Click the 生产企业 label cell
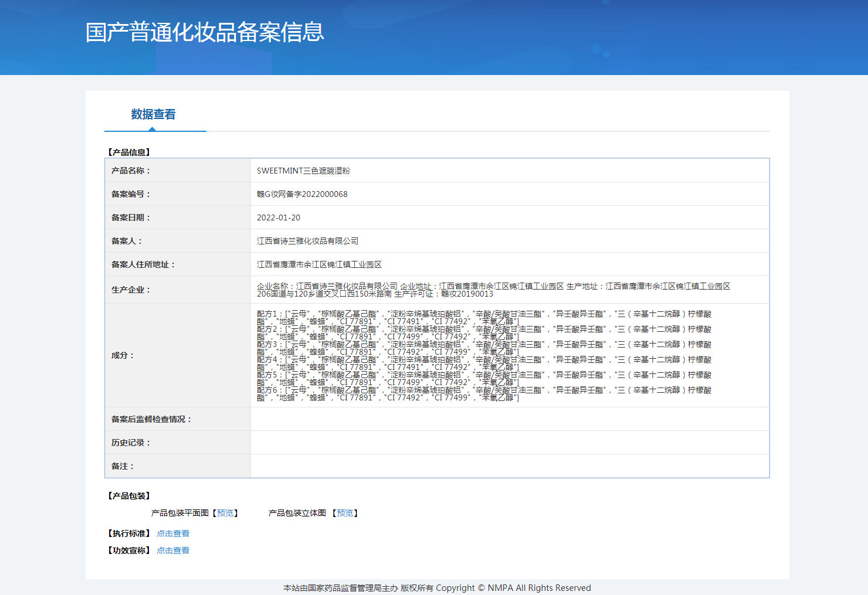 pyautogui.click(x=178, y=290)
